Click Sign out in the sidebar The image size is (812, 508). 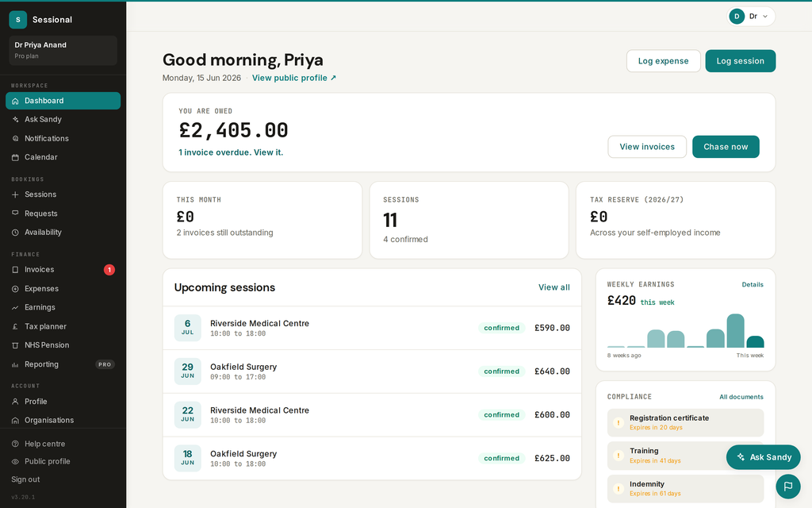tap(26, 479)
